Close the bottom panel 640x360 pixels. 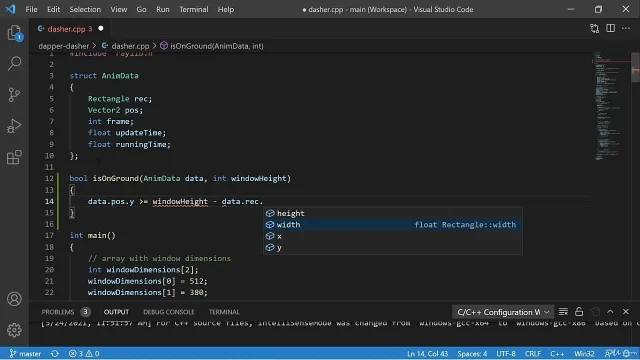coord(626,312)
